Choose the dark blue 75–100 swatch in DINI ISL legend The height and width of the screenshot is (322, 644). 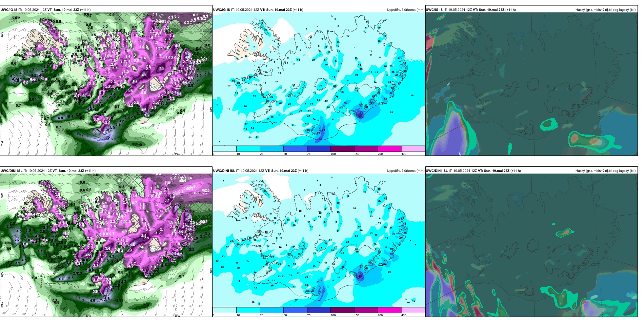[x=319, y=310]
